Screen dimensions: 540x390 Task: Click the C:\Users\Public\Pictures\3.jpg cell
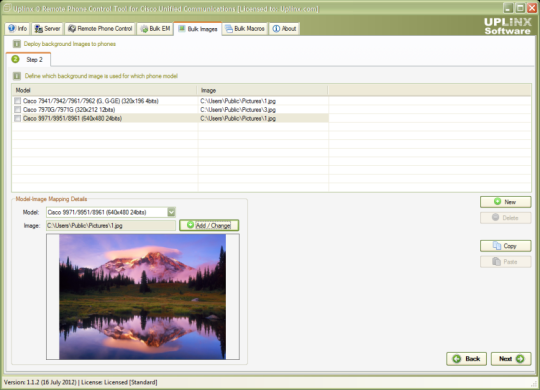pyautogui.click(x=238, y=110)
